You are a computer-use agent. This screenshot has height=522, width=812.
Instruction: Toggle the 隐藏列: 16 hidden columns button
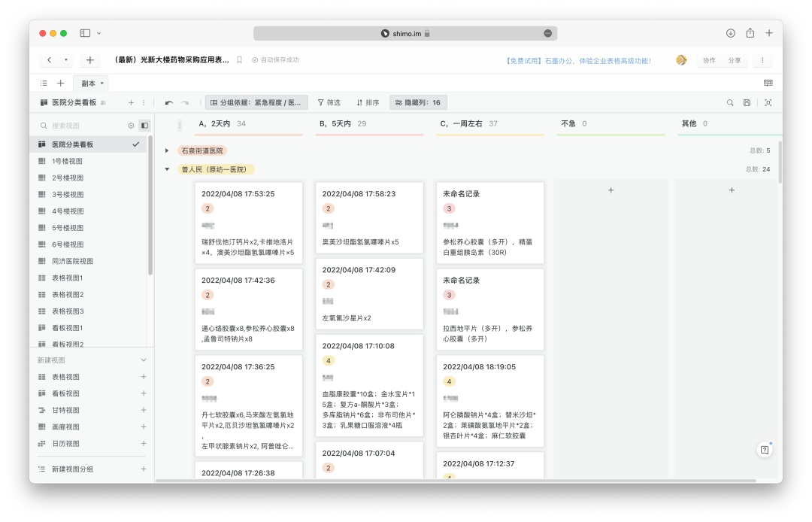(418, 102)
